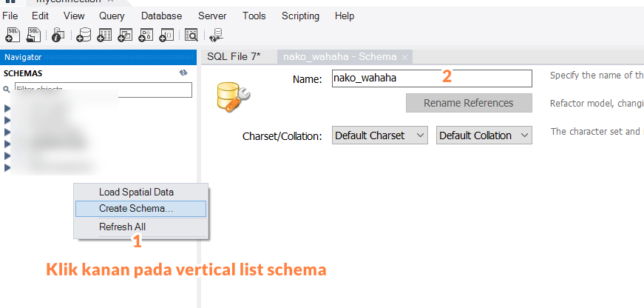The width and height of the screenshot is (644, 308).
Task: Click the create new table toolbar icon
Action: coord(104,33)
